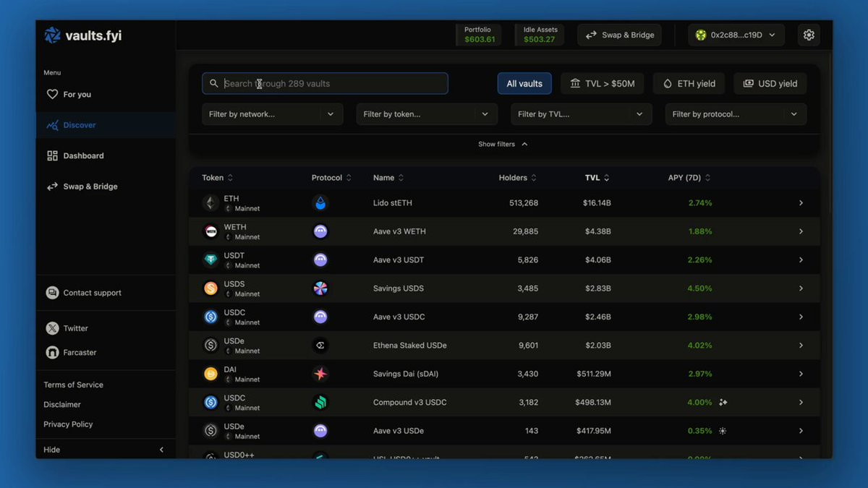Open the Twitter X icon link
The width and height of the screenshot is (868, 488).
[52, 328]
